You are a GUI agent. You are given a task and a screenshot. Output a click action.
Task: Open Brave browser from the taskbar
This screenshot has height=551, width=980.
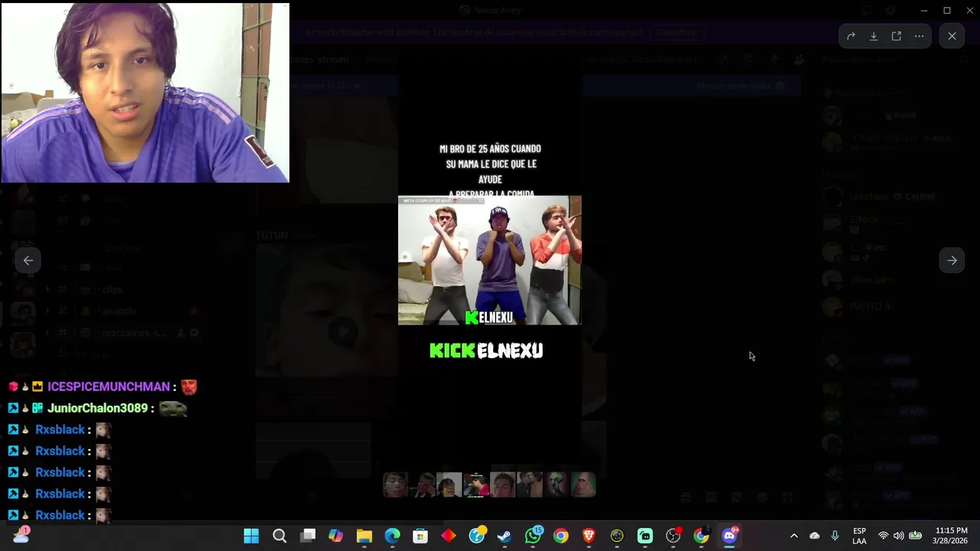click(589, 536)
